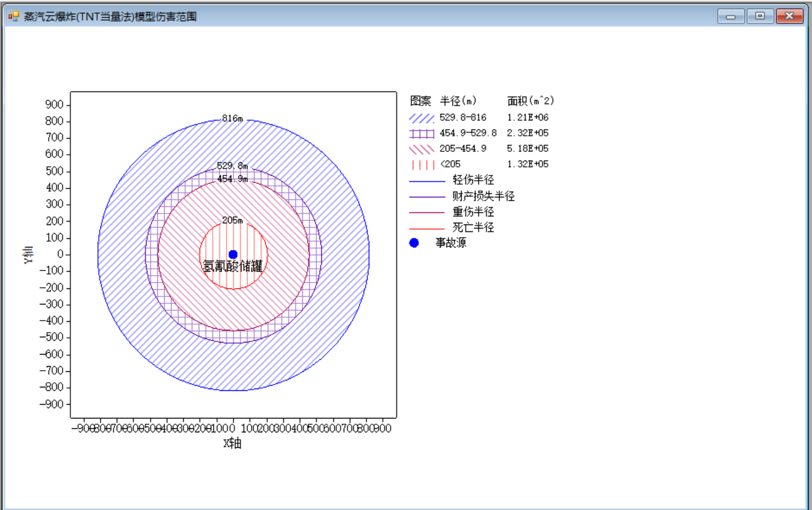Select the 529.8m radius label
This screenshot has height=510, width=812.
(x=232, y=166)
